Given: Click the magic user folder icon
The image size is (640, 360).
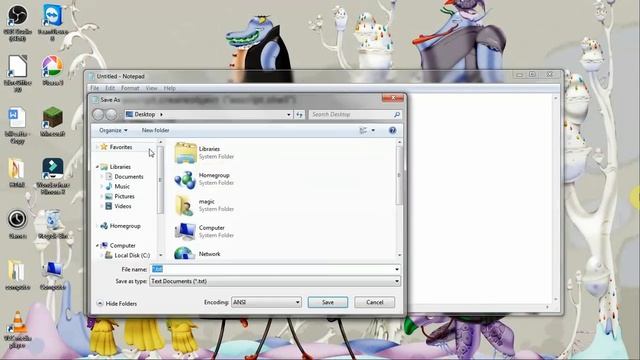Looking at the screenshot, I should (185, 205).
